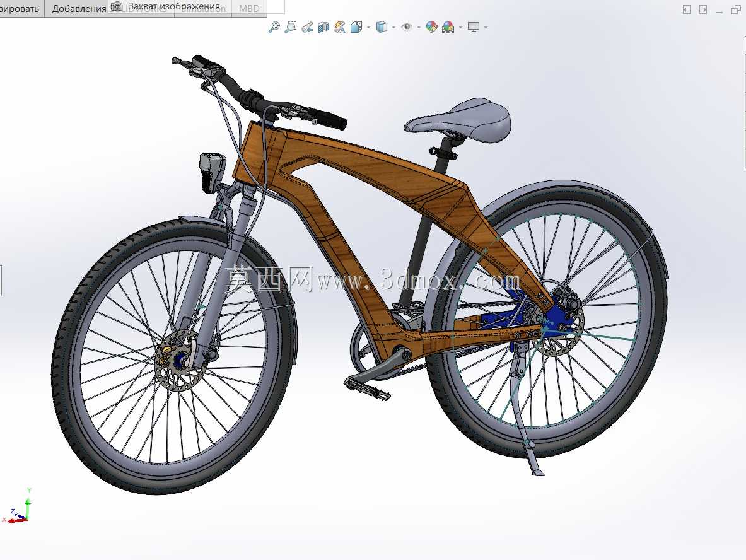Image resolution: width=746 pixels, height=560 pixels.
Task: Activate the Zoom to Area tool
Action: click(290, 27)
